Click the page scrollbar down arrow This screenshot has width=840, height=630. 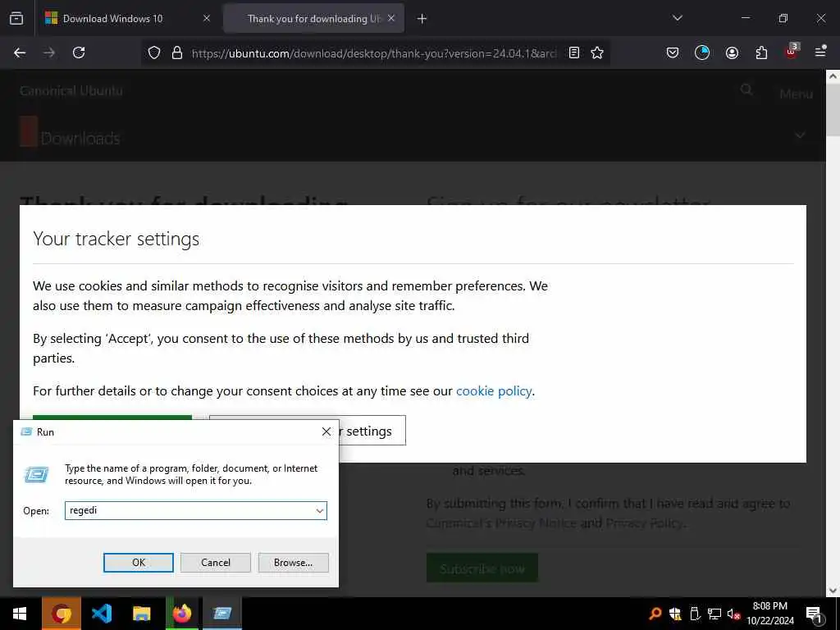tap(833, 591)
